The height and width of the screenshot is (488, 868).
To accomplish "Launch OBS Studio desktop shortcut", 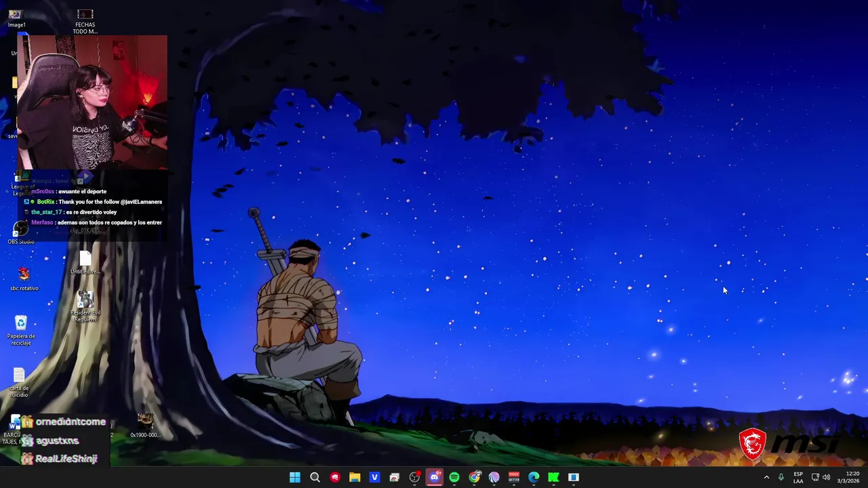I will 21,233.
